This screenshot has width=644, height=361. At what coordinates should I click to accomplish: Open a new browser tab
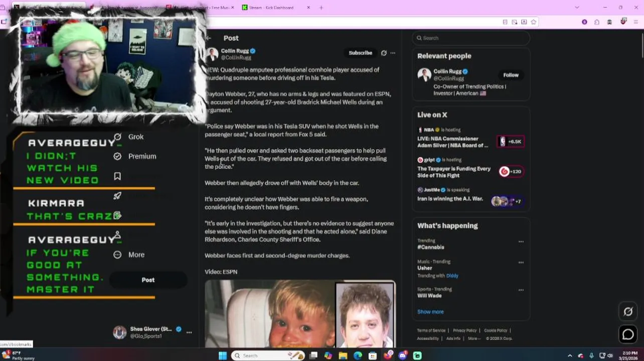tap(321, 8)
